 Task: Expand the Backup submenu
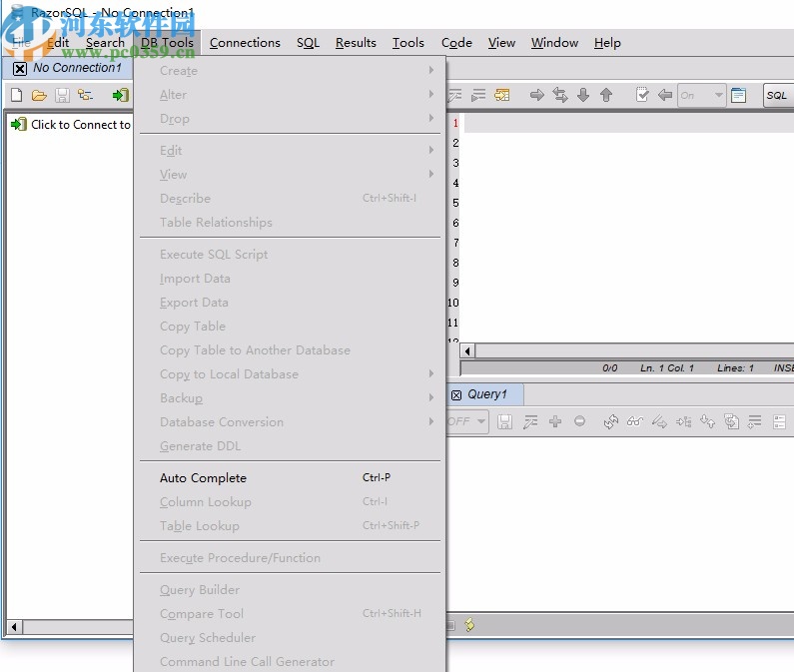tap(291, 398)
